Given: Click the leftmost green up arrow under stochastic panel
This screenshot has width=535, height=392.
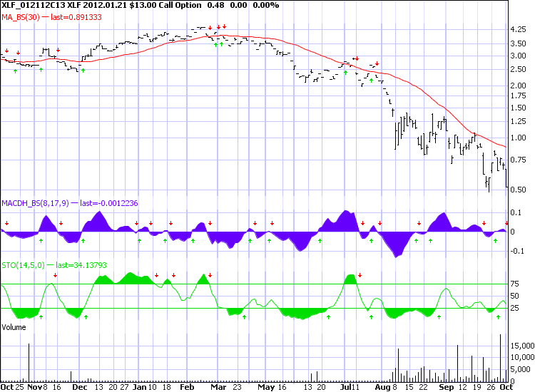Looking at the screenshot, I should 41,316.
